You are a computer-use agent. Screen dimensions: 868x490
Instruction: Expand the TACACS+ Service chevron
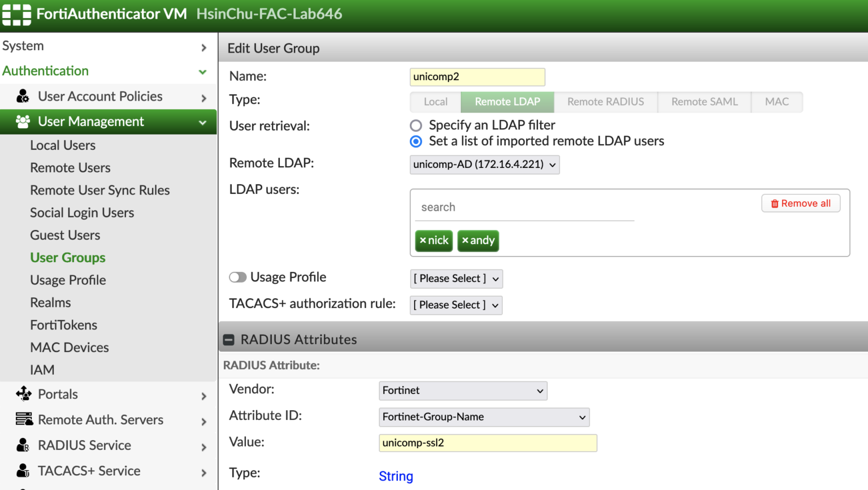[204, 472]
